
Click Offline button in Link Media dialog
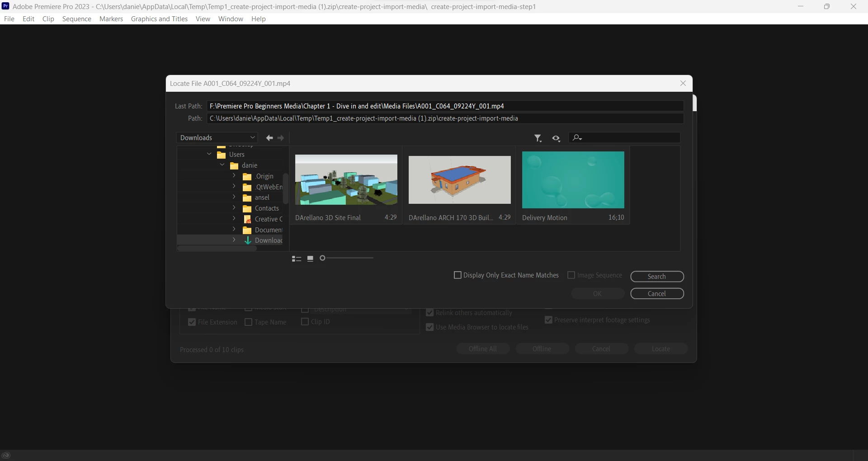coord(542,349)
